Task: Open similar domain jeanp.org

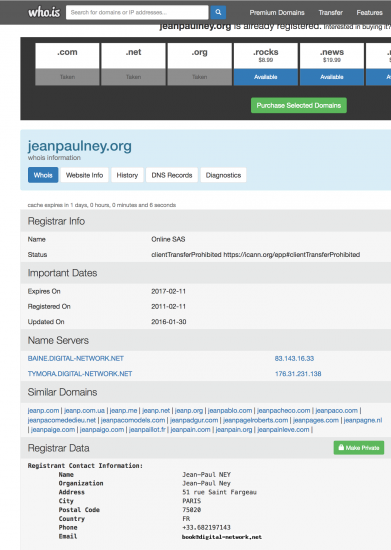Action: (x=189, y=410)
